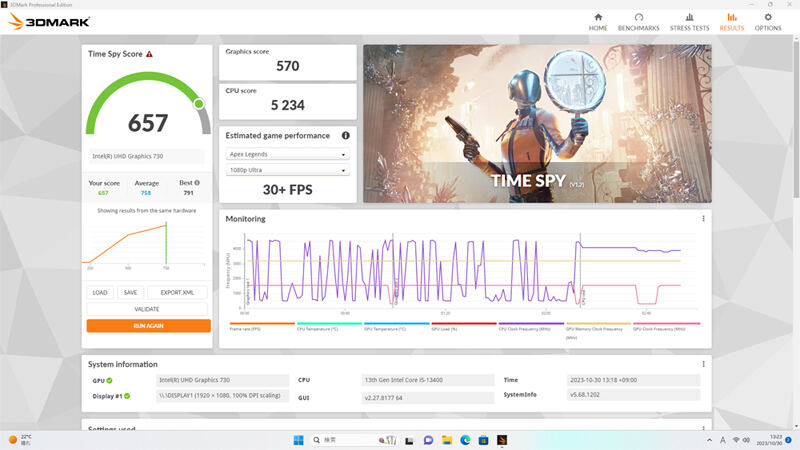Click the Export XML button

click(x=177, y=292)
